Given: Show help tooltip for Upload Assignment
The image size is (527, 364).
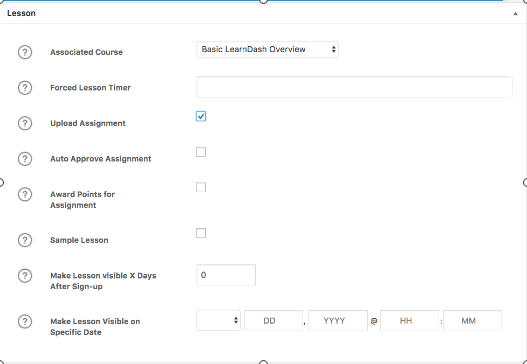Looking at the screenshot, I should 25,123.
